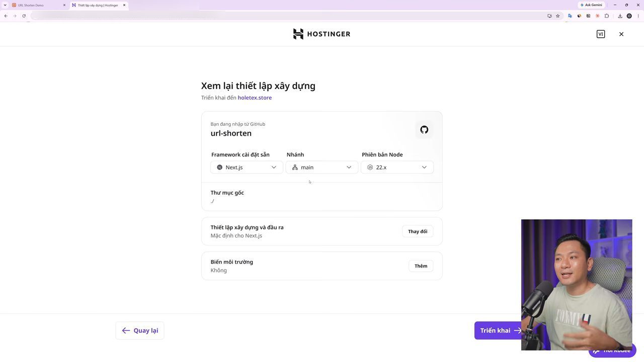The height and width of the screenshot is (362, 644).
Task: Click the Hostinger logo in the header
Action: tap(322, 34)
